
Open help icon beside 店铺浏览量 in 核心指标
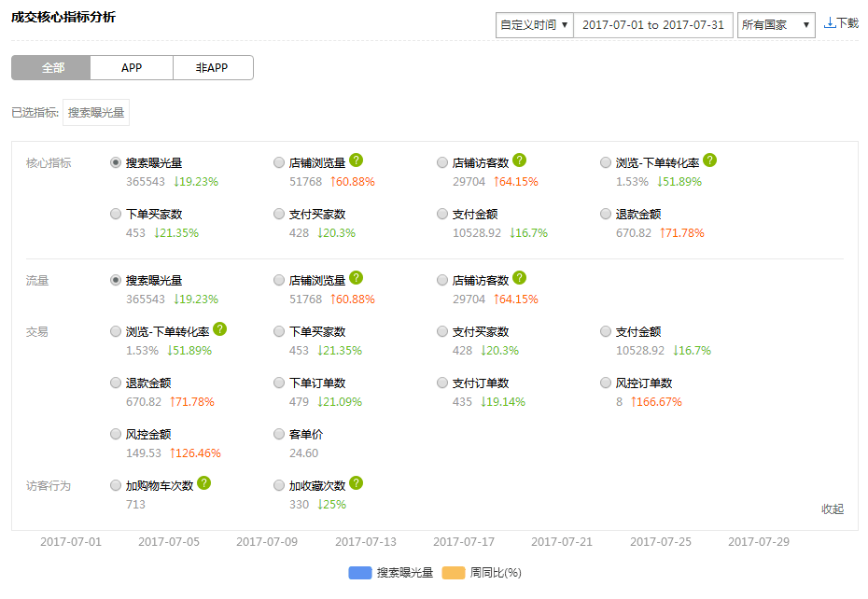[356, 160]
